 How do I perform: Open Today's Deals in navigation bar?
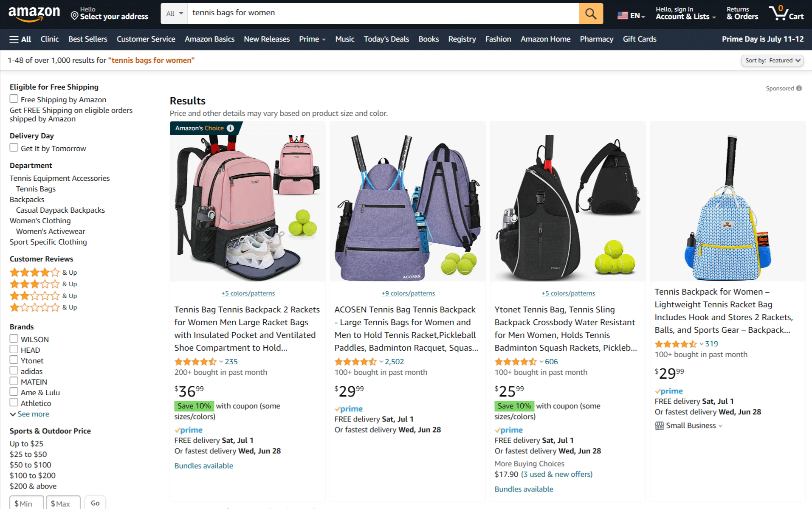point(386,39)
